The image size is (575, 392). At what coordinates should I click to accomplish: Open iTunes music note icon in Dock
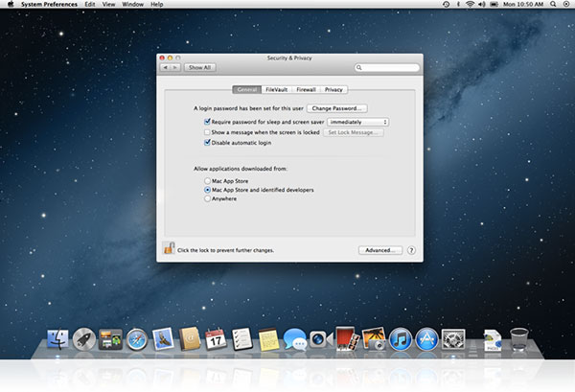(x=401, y=339)
